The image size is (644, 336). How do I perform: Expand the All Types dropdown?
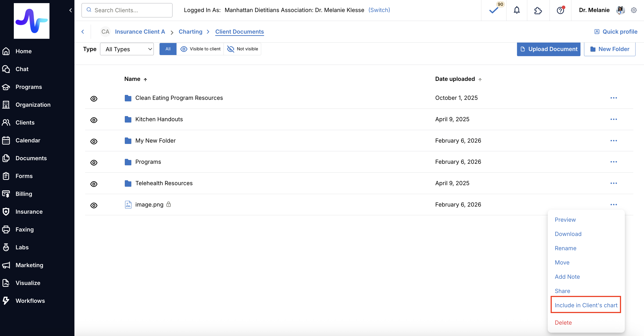point(127,49)
